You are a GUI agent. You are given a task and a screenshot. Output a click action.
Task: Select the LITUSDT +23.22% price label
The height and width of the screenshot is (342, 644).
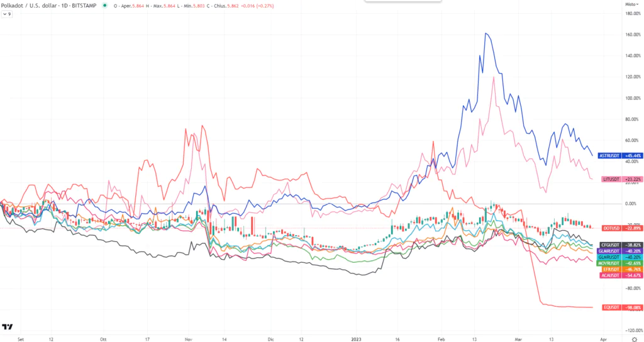click(x=622, y=179)
